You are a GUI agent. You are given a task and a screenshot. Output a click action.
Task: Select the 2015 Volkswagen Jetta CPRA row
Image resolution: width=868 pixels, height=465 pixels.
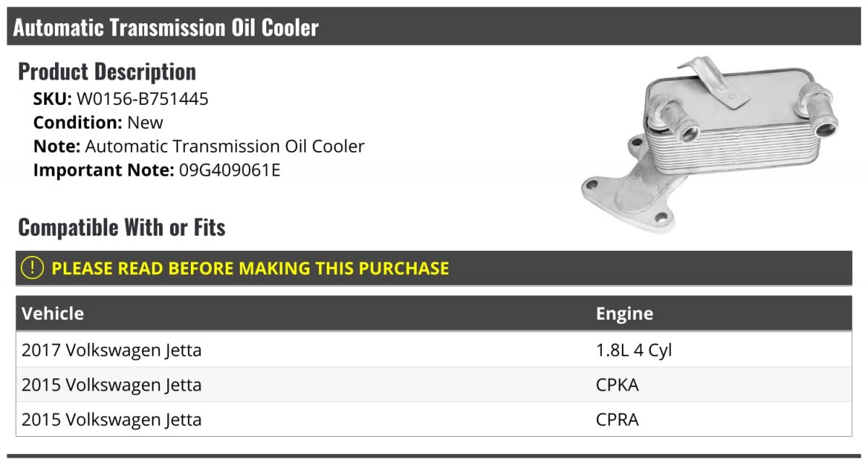(x=434, y=419)
